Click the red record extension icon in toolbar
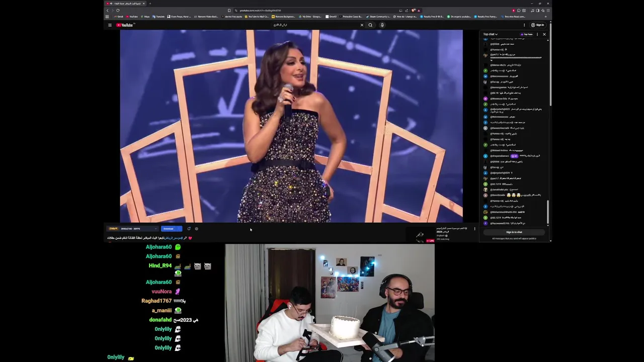 pyautogui.click(x=513, y=11)
